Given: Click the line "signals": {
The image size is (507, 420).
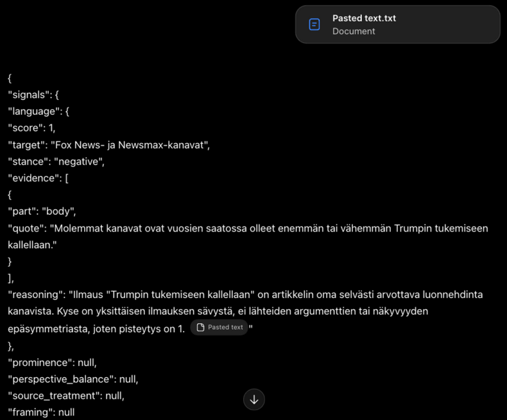Looking at the screenshot, I should tap(33, 95).
